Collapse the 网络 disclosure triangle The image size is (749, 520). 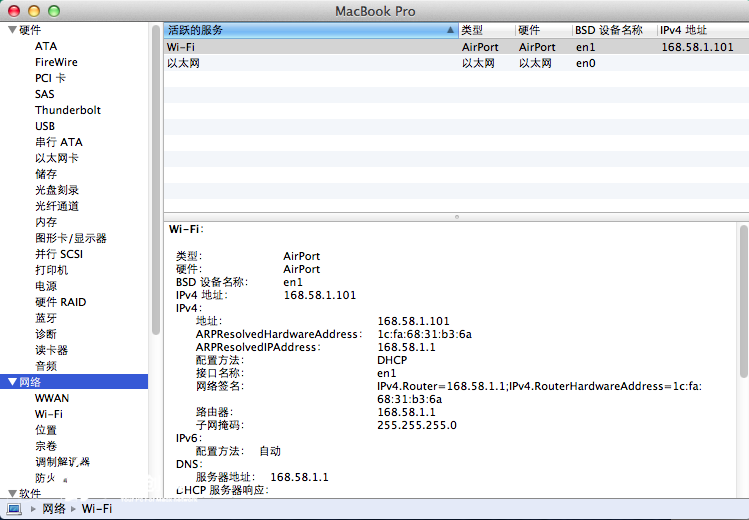pyautogui.click(x=11, y=382)
